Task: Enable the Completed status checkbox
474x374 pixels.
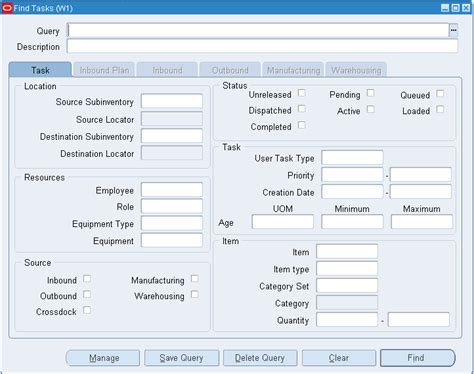Action: tap(302, 125)
